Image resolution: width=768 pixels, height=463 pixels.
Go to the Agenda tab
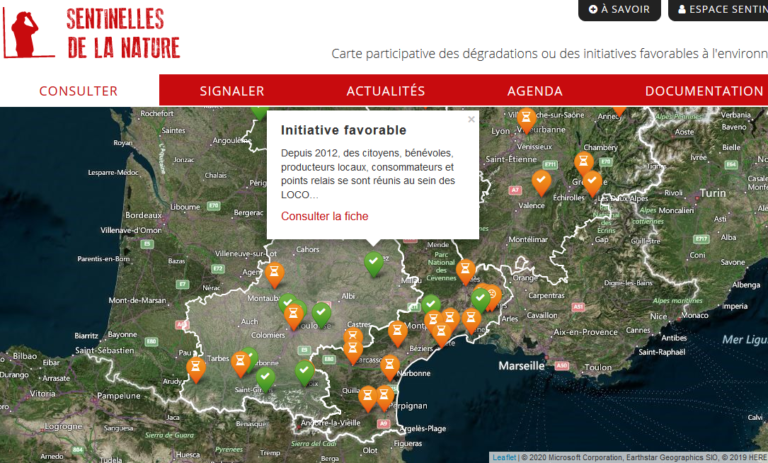(x=534, y=91)
